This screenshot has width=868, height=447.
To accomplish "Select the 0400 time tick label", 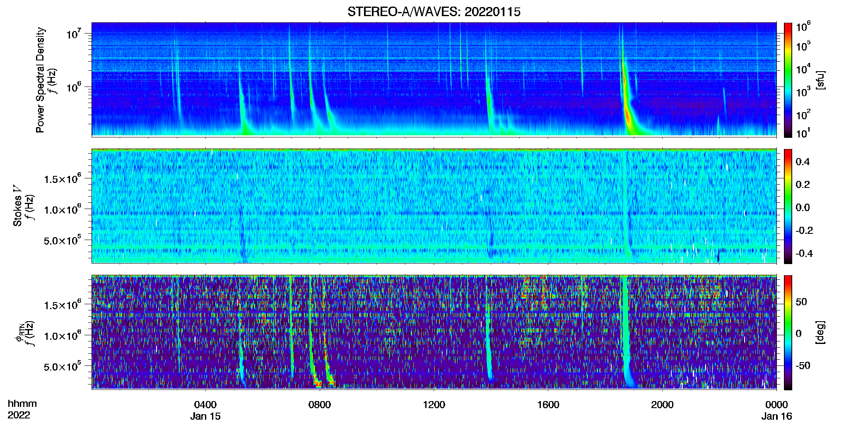I will tap(205, 404).
